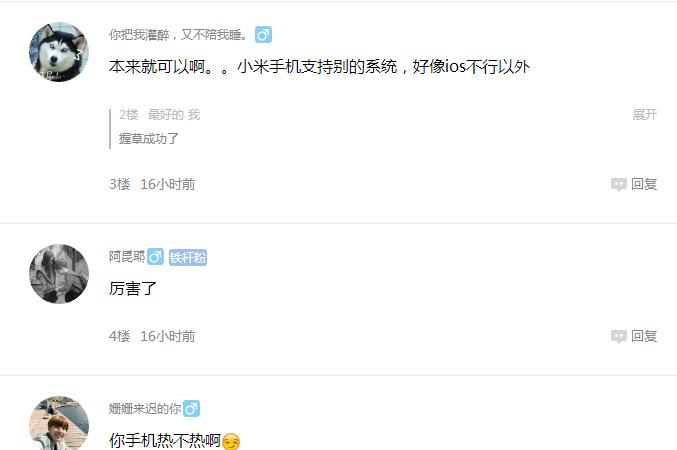Open username 阿昆耶 profile
Image resolution: width=677 pixels, height=450 pixels.
127,257
